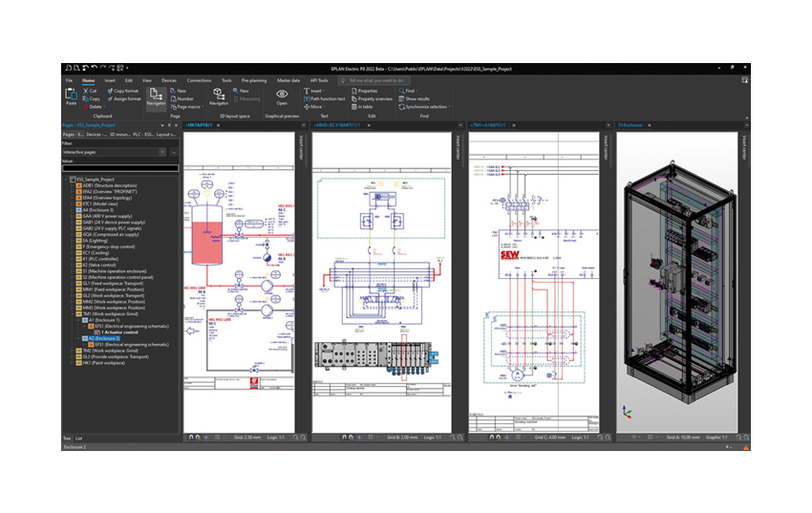Click the warning triangle in status bar
This screenshot has height=513, width=812.
click(746, 447)
